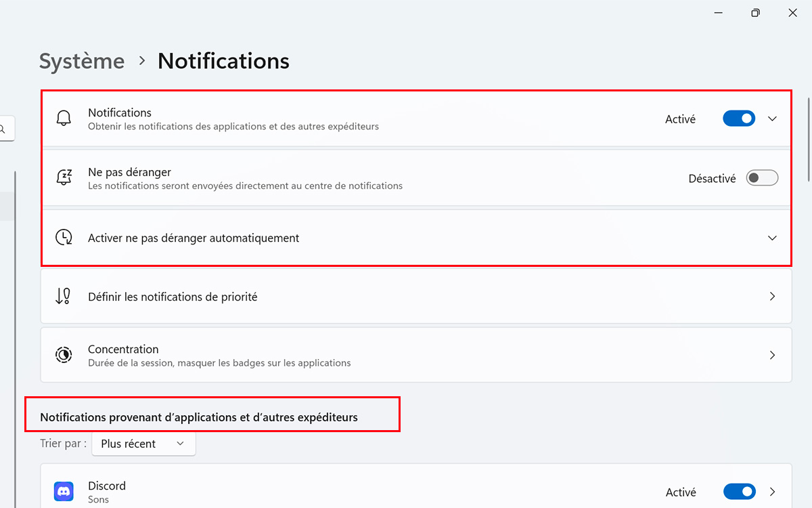Open the Trier par Plus récent dropdown
Screen dimensions: 812x508
[x=143, y=444]
